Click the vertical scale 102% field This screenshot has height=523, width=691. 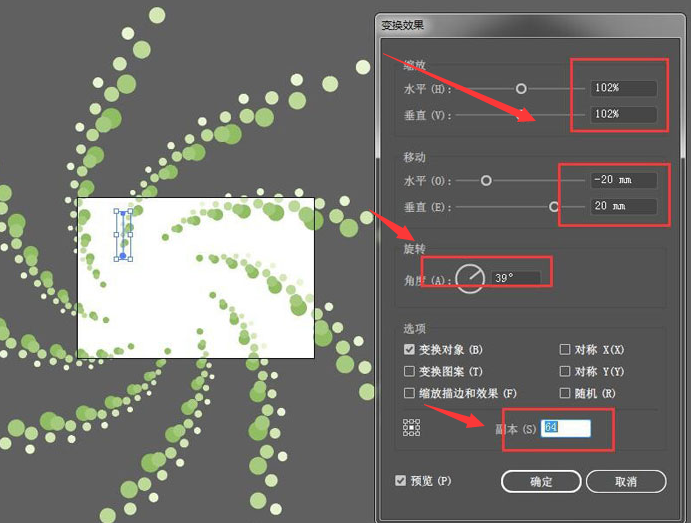tap(623, 114)
